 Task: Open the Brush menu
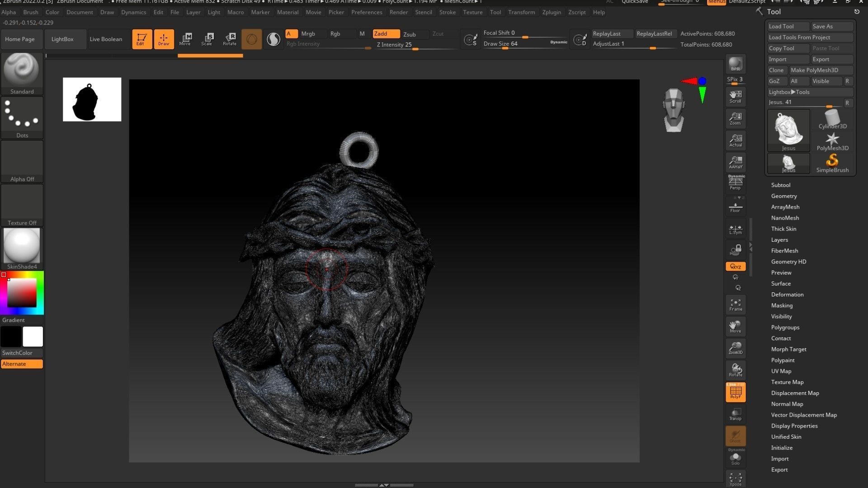31,12
